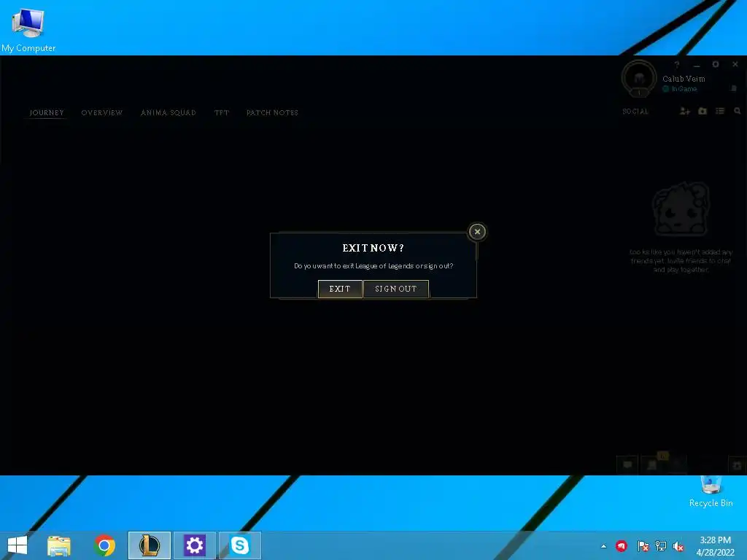Launch Google Chrome from the taskbar
Screen dimensions: 747x560
point(104,545)
